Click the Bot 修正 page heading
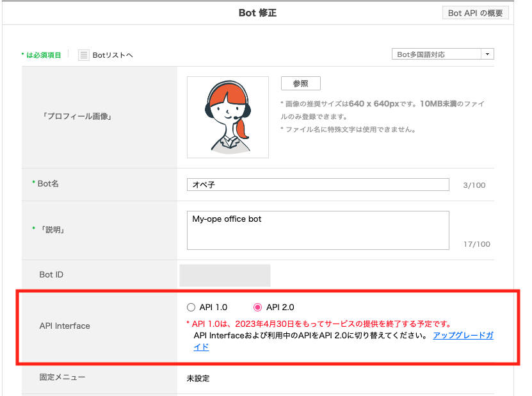This screenshot has width=532, height=396. [x=257, y=13]
